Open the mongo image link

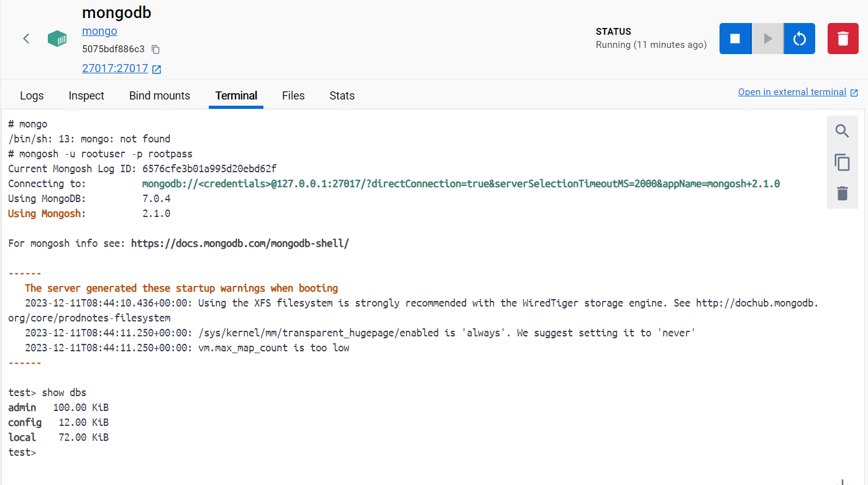click(x=99, y=31)
